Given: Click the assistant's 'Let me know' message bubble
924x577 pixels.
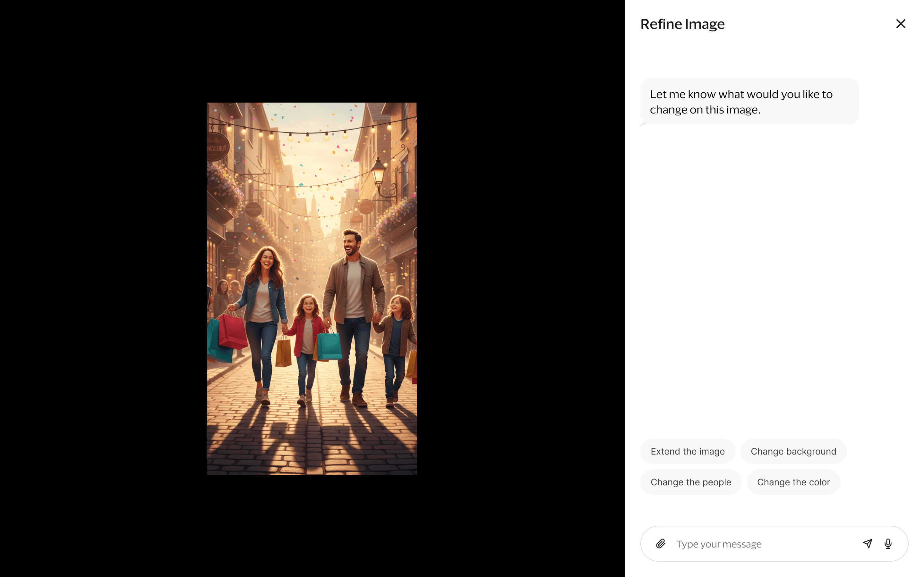Looking at the screenshot, I should pyautogui.click(x=749, y=102).
